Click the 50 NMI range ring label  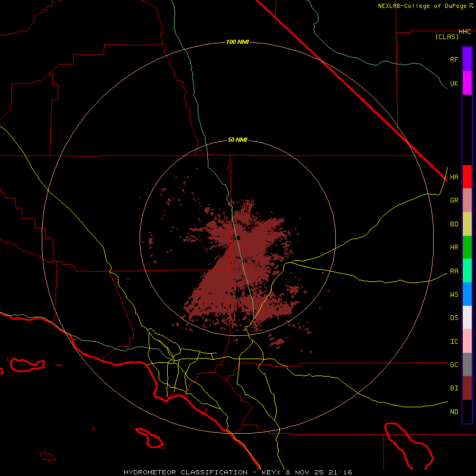pyautogui.click(x=237, y=140)
